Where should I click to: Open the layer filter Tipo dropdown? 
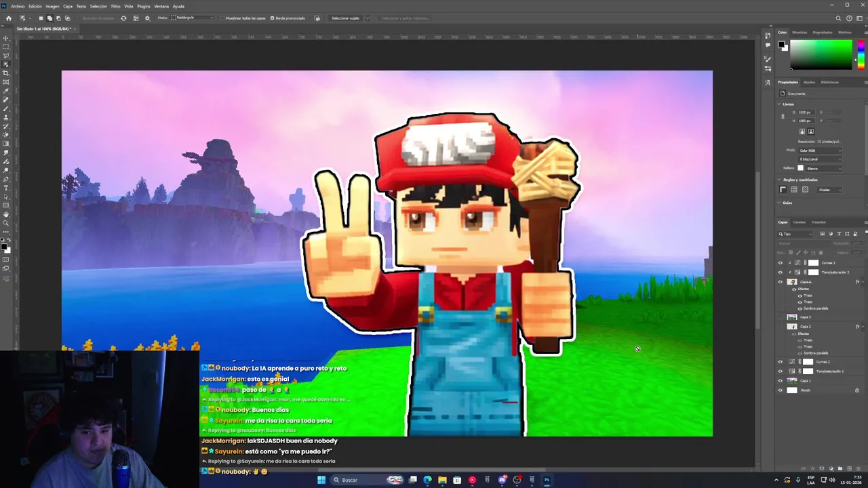795,234
